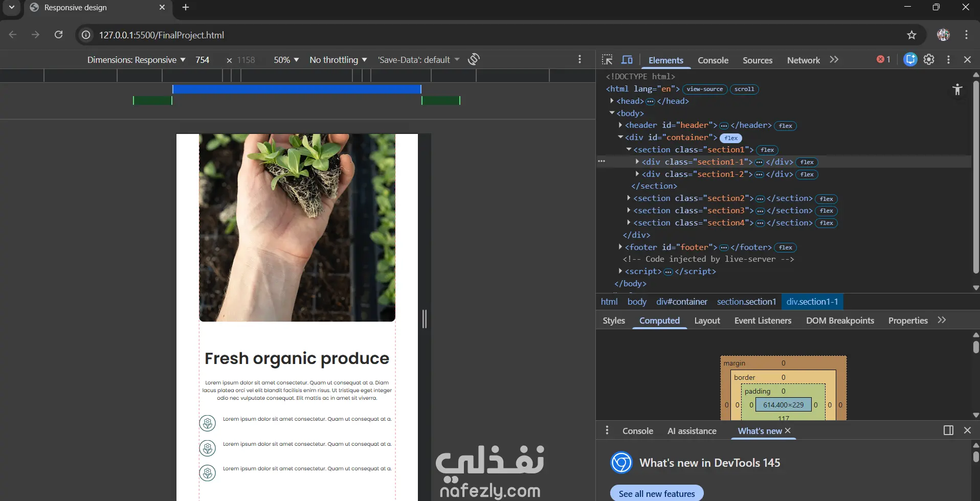Click the AI assistance blue icon in toolbar
This screenshot has height=501, width=980.
[910, 60]
